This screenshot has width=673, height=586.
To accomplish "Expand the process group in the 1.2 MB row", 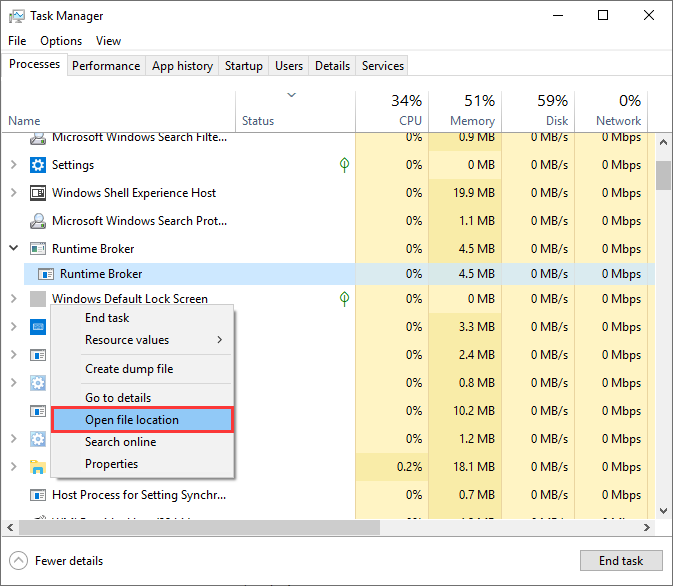I will pos(14,439).
